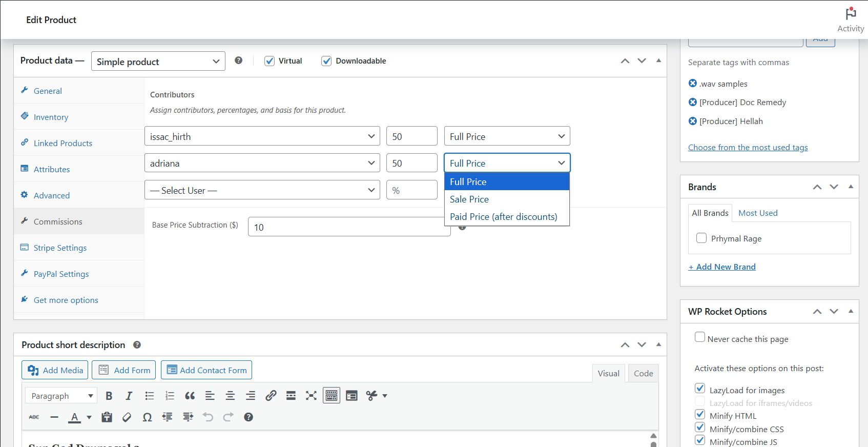The width and height of the screenshot is (868, 447).
Task: Open the Inventory product data tab
Action: click(x=51, y=117)
